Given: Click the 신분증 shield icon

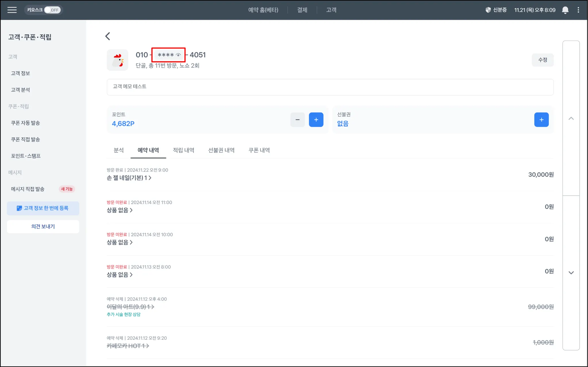Looking at the screenshot, I should pos(488,10).
